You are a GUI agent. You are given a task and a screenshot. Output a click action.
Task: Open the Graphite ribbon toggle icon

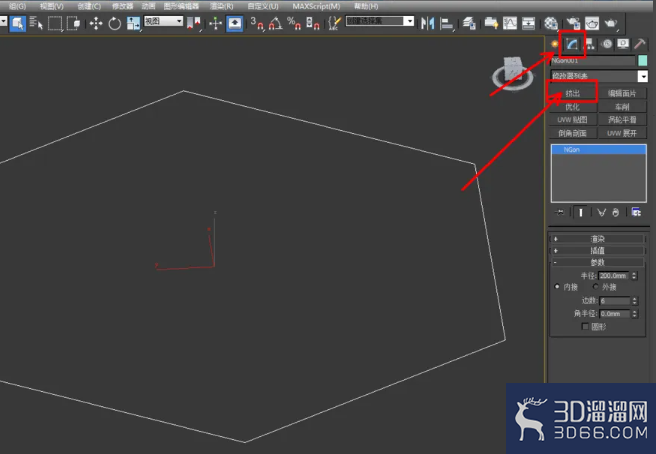coord(491,23)
